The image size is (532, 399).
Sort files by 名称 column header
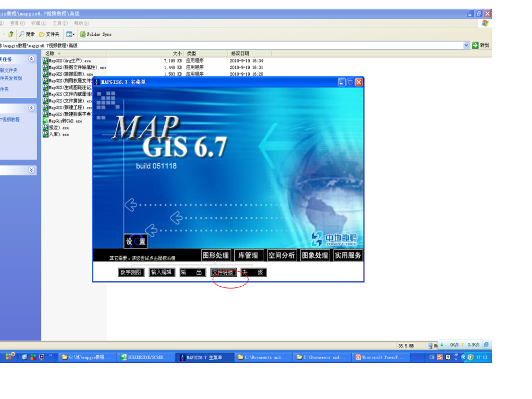pyautogui.click(x=74, y=53)
